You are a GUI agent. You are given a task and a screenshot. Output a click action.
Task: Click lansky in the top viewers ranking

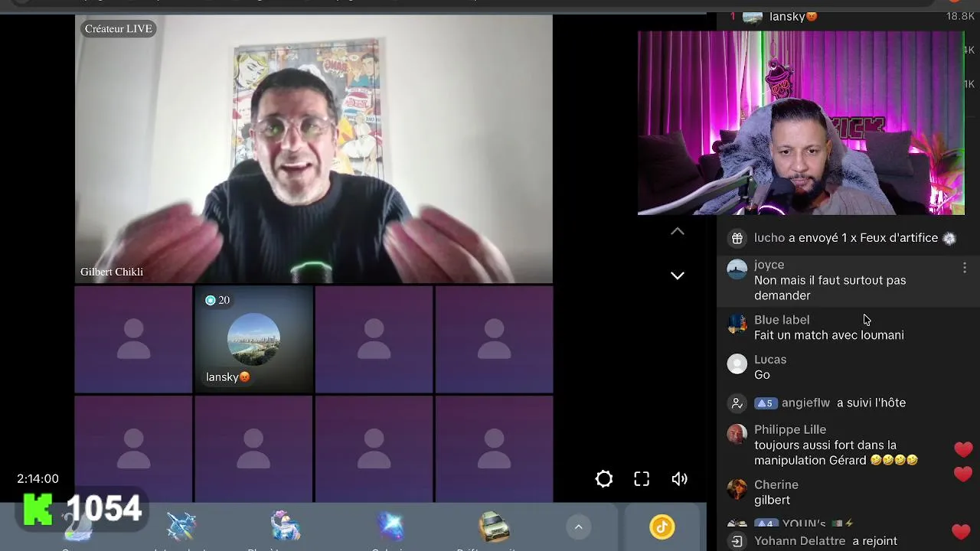[793, 16]
